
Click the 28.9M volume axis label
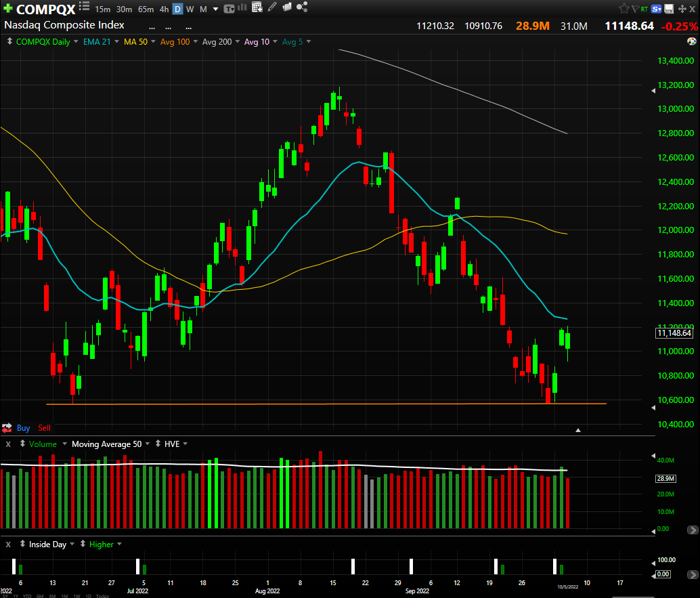(665, 478)
